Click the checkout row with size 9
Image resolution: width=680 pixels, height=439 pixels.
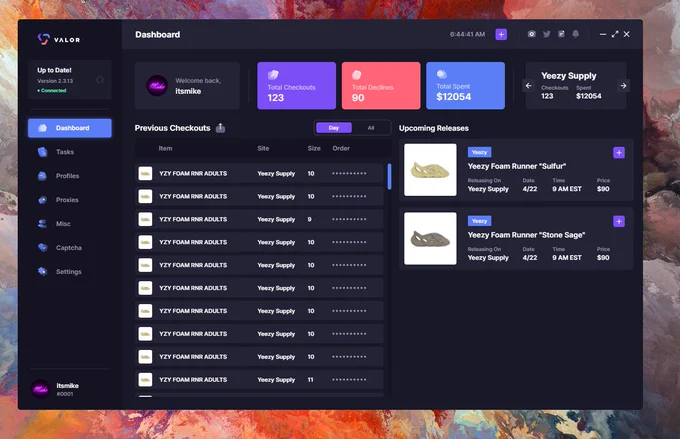(259, 219)
